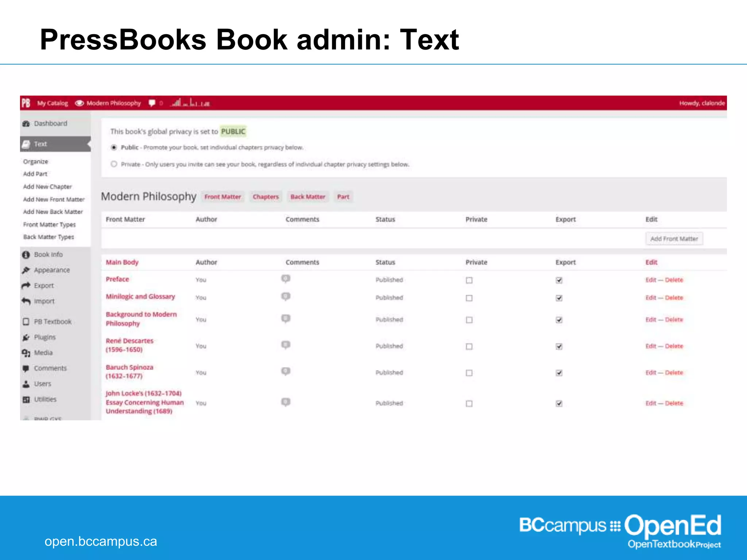Toggle Export checkbox for John Locke's Essay
747x560 pixels.
coord(559,403)
